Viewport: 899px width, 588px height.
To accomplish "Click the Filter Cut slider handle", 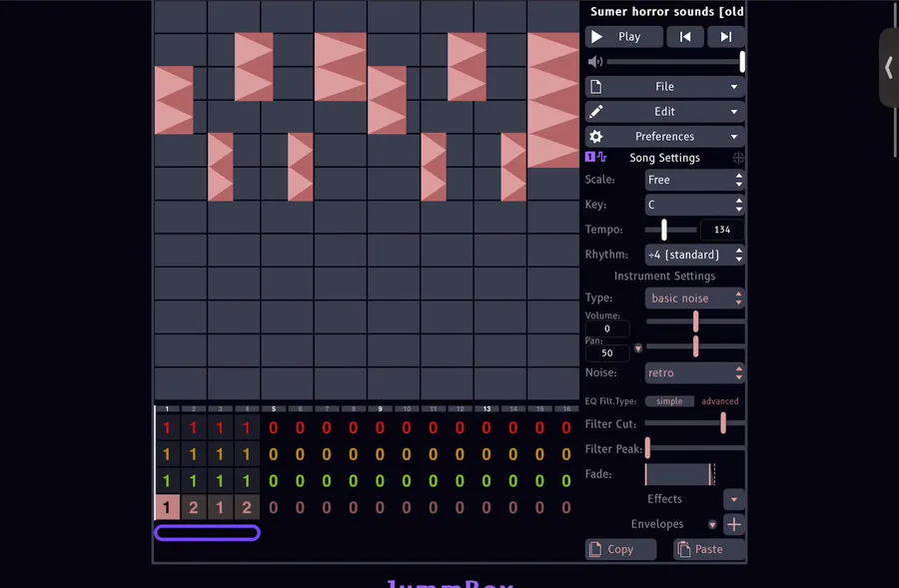I will [x=723, y=424].
